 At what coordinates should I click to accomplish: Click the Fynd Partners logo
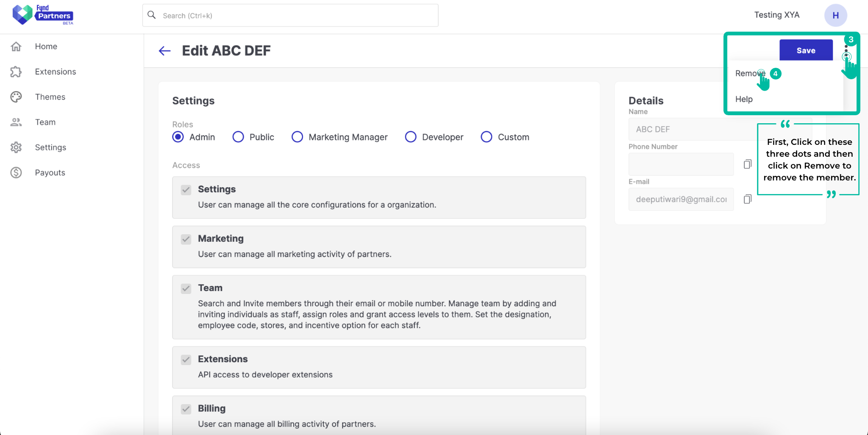(x=43, y=15)
